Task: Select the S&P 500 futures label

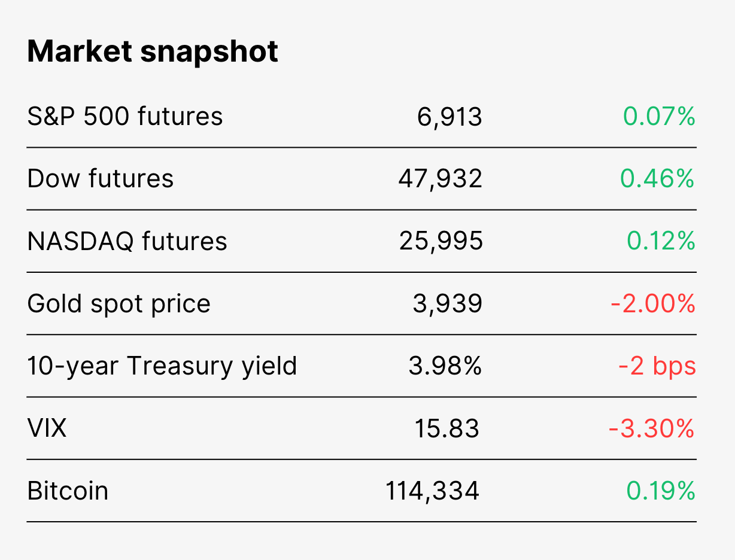Action: coord(125,116)
